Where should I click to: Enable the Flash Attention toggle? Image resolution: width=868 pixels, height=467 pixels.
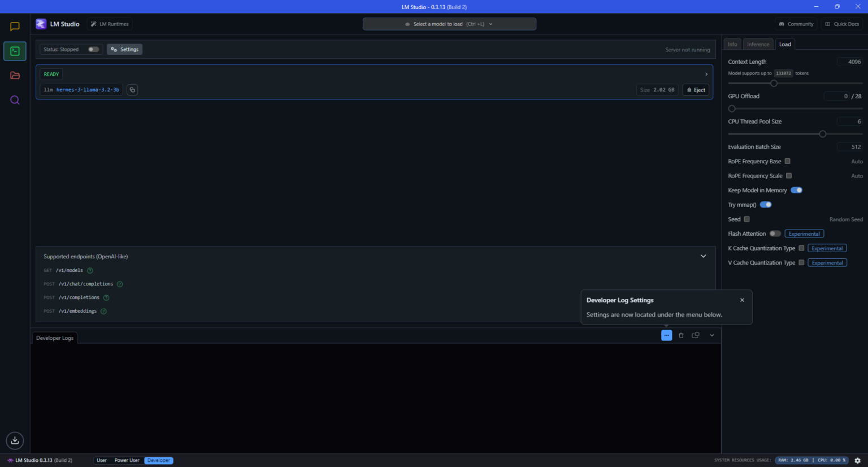coord(775,233)
